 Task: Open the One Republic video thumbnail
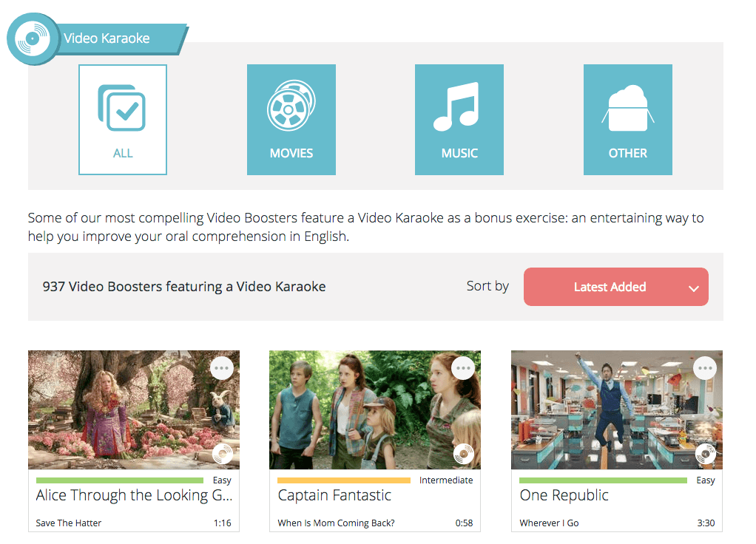[x=617, y=409]
